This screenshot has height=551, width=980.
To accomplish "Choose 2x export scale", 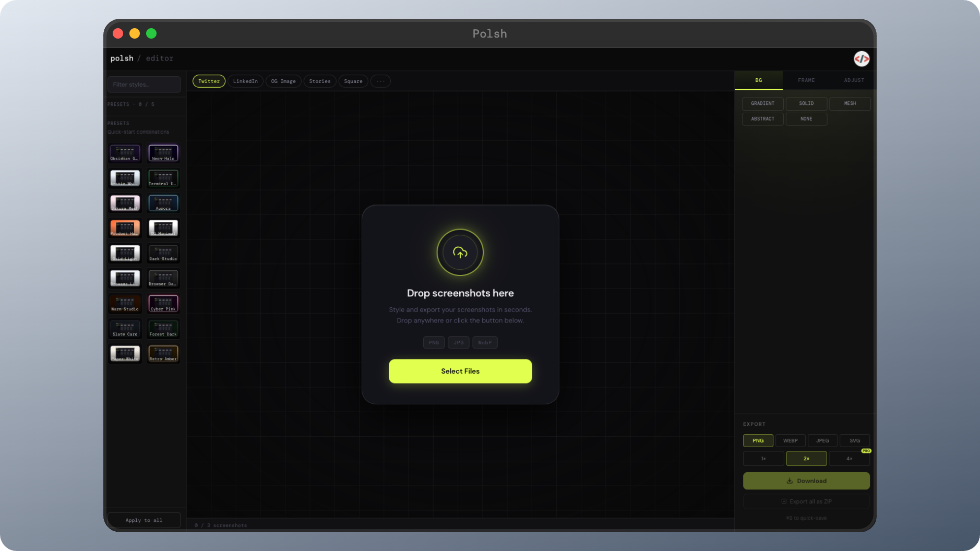I will 806,459.
